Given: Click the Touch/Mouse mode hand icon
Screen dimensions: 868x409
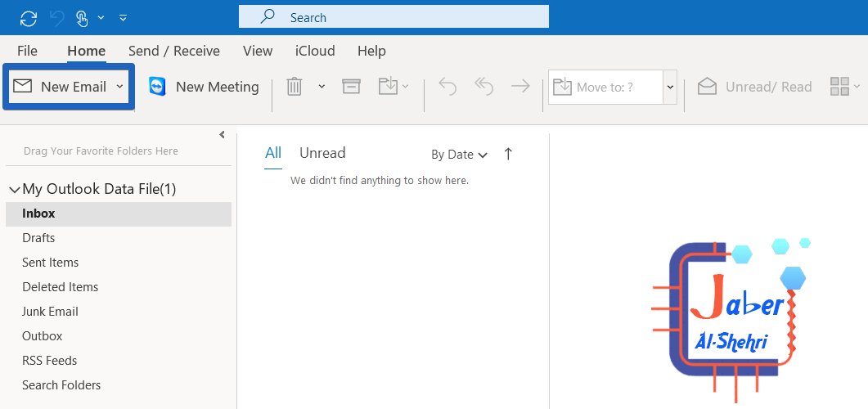Looking at the screenshot, I should click(x=82, y=18).
